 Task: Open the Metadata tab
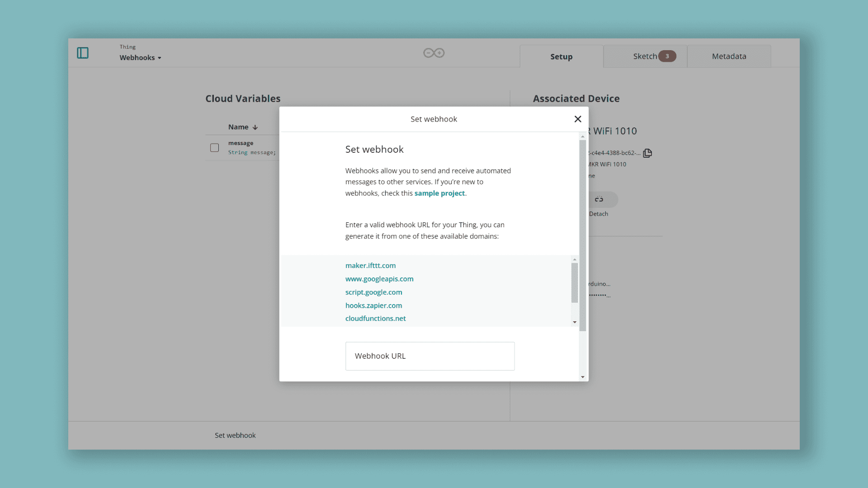coord(729,56)
